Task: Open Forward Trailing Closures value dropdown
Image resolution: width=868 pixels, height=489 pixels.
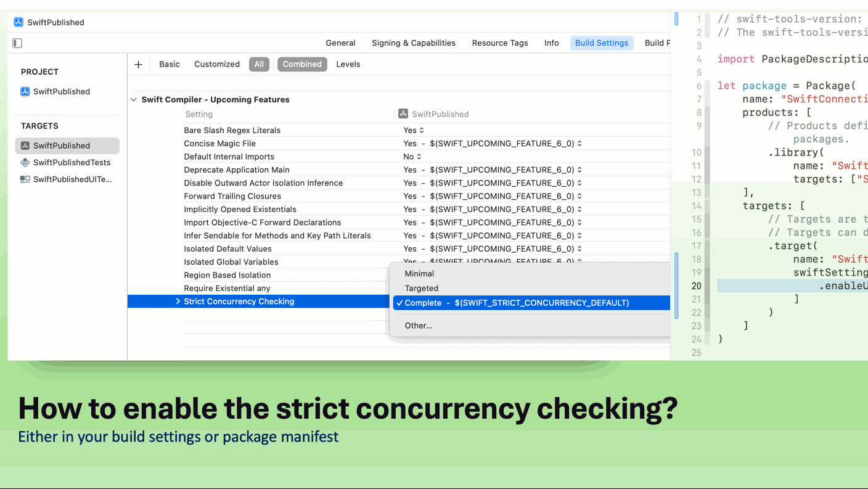Action: click(x=493, y=196)
